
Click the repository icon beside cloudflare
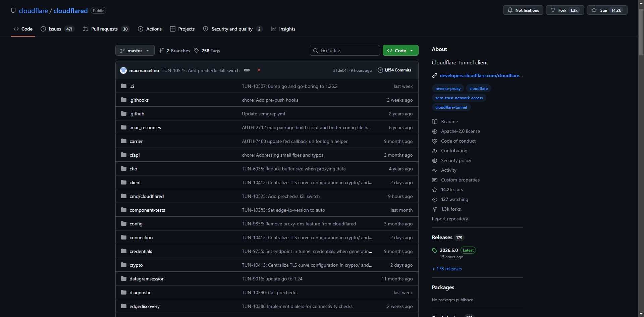13,10
